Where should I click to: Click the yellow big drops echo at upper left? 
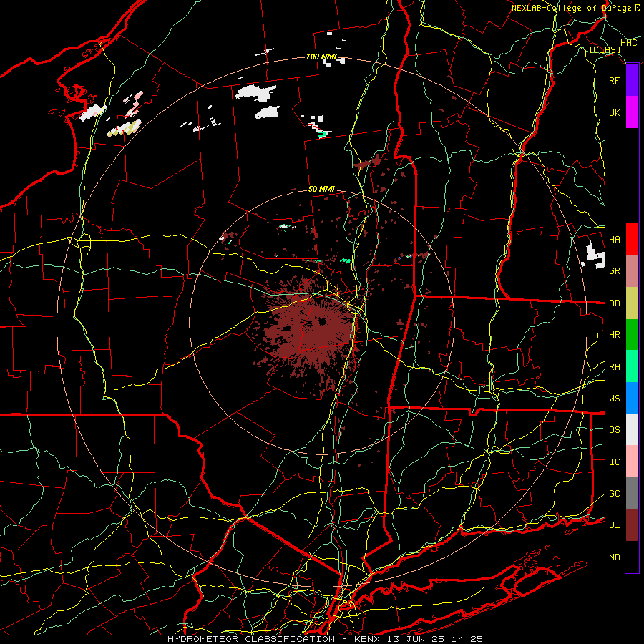[125, 129]
